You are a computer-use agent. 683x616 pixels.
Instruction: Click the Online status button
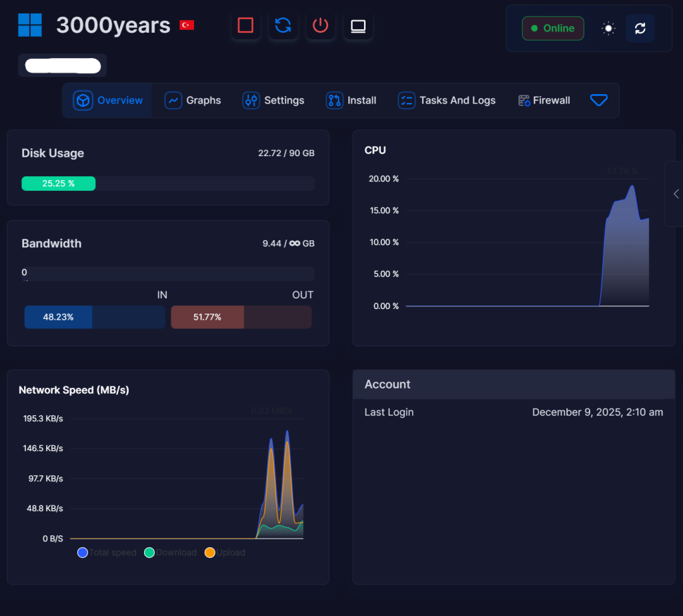[552, 28]
